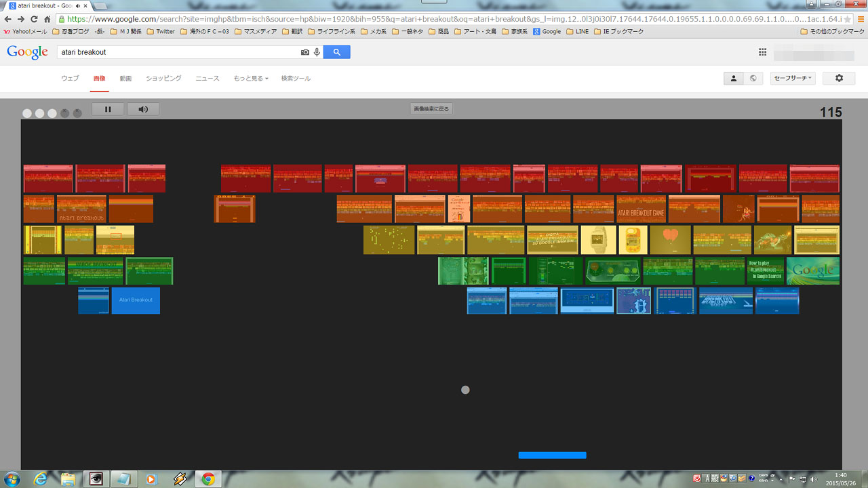Click the Google logo
This screenshot has width=868, height=488.
tap(27, 52)
